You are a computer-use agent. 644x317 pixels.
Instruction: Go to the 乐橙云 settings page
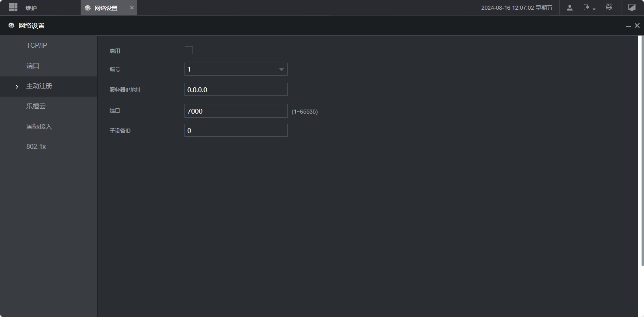36,106
